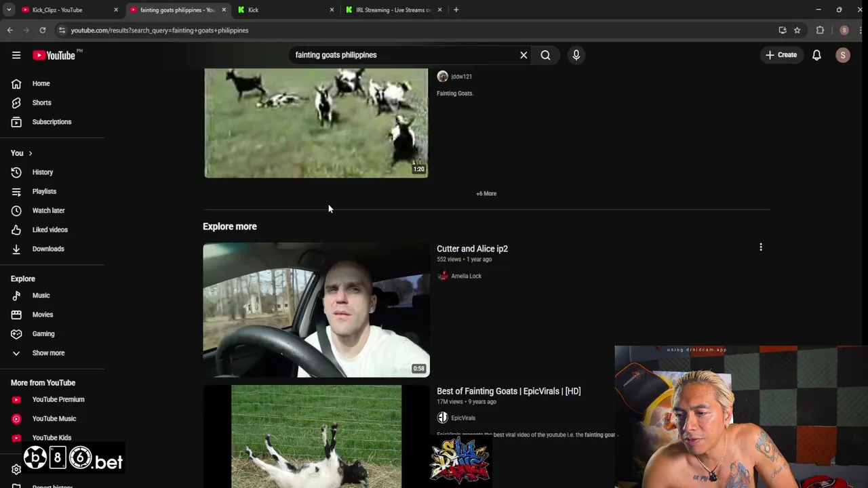Screen dimensions: 868x488
Task: Open browser extensions puzzle icon
Action: pos(820,30)
